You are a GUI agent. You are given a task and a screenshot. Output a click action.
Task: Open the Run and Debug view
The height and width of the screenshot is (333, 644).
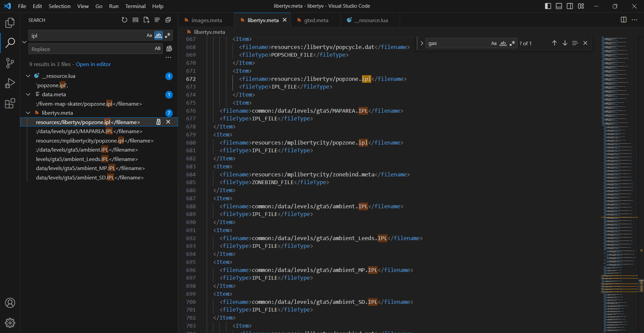click(10, 83)
